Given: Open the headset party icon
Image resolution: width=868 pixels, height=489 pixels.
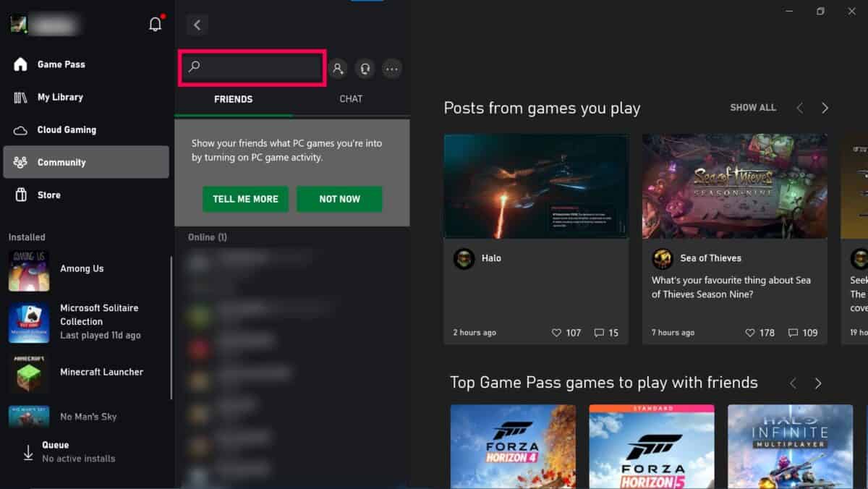Looking at the screenshot, I should [x=365, y=69].
